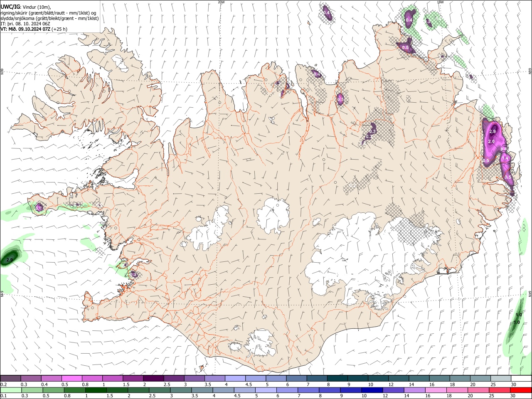Pick upper legend white swatch labeled 30

[x=521, y=378]
